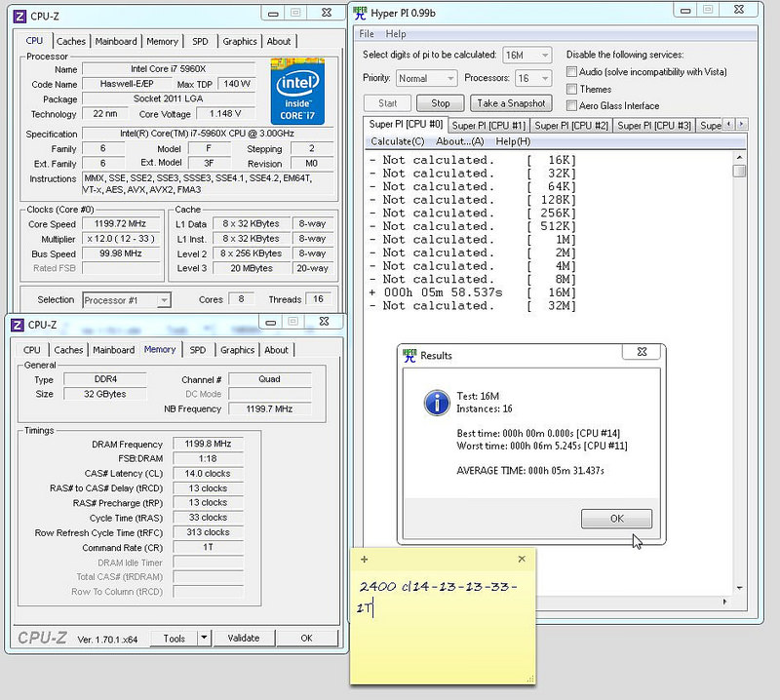Viewport: 780px width, 700px height.
Task: Click the 16M result line 05m 58.537s
Action: [x=473, y=292]
